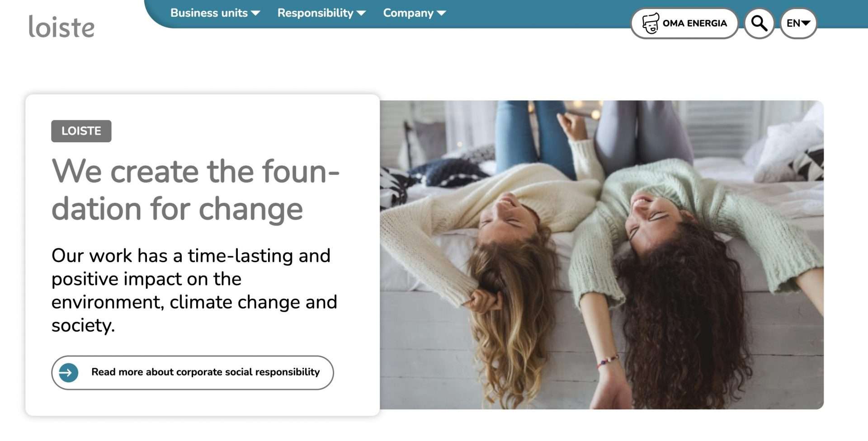Click the paragraph about time-lasting impact

(194, 290)
